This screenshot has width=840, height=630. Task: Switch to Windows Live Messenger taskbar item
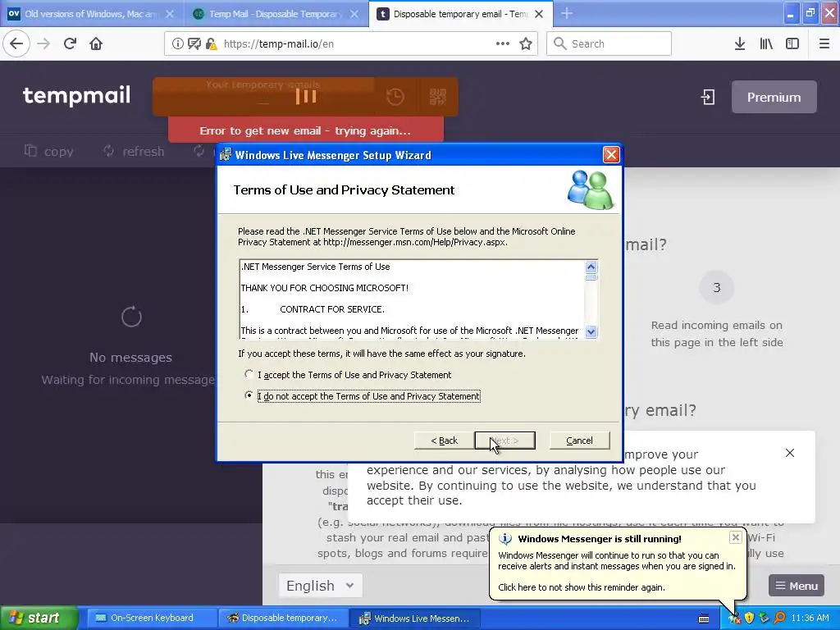tap(416, 619)
